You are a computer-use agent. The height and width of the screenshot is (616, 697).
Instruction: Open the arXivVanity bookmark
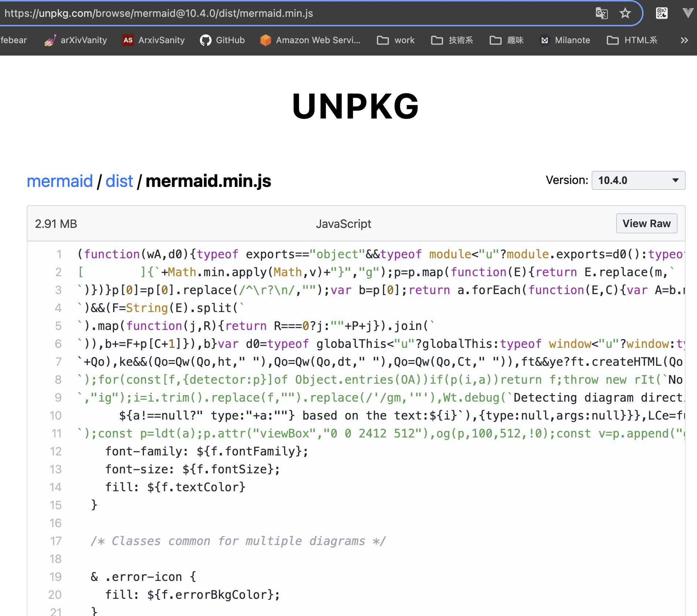point(76,40)
